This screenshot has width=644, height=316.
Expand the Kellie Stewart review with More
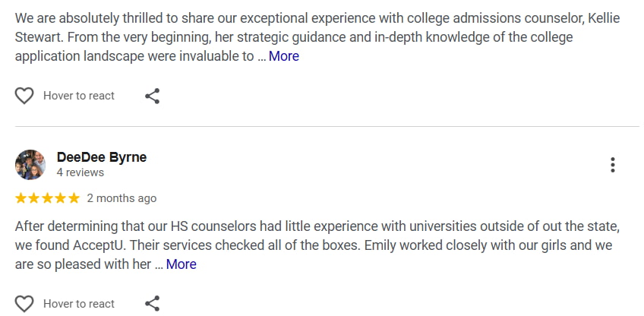click(x=283, y=56)
